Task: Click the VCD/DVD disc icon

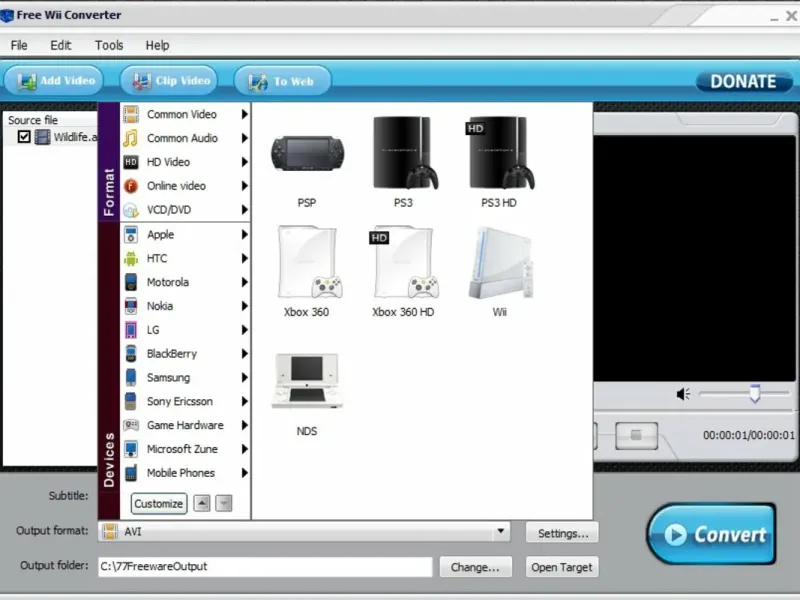Action: coord(131,210)
